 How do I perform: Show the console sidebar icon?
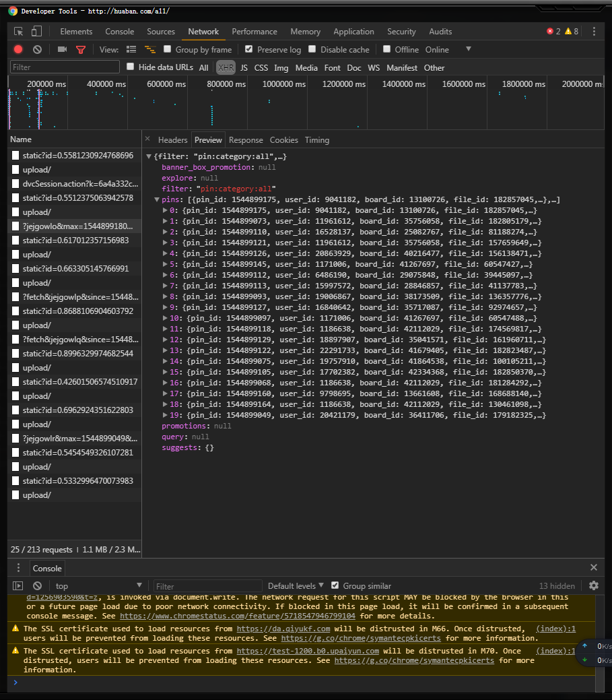[18, 585]
